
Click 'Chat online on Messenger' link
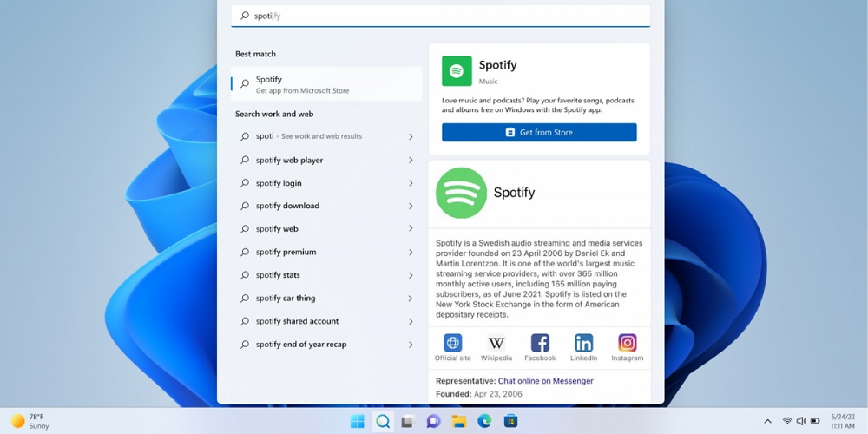545,381
